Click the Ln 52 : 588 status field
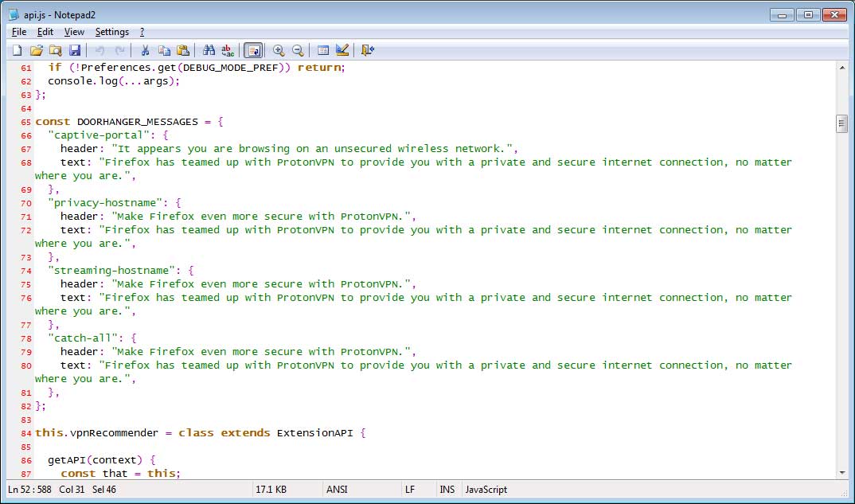This screenshot has height=504, width=855. point(29,490)
